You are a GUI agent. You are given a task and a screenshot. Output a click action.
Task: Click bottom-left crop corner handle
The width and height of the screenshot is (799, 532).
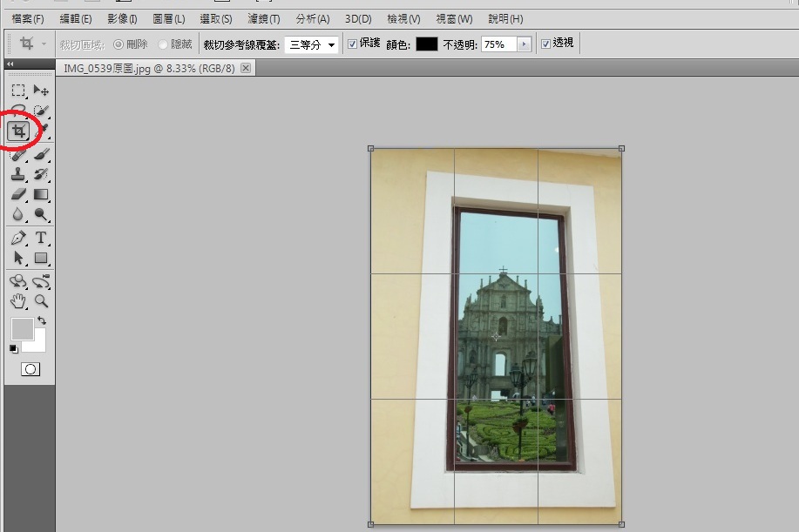click(x=370, y=524)
